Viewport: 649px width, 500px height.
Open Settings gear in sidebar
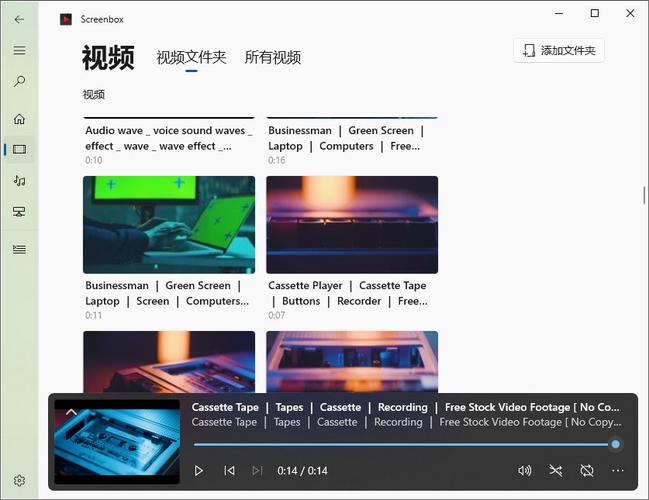[x=19, y=481]
